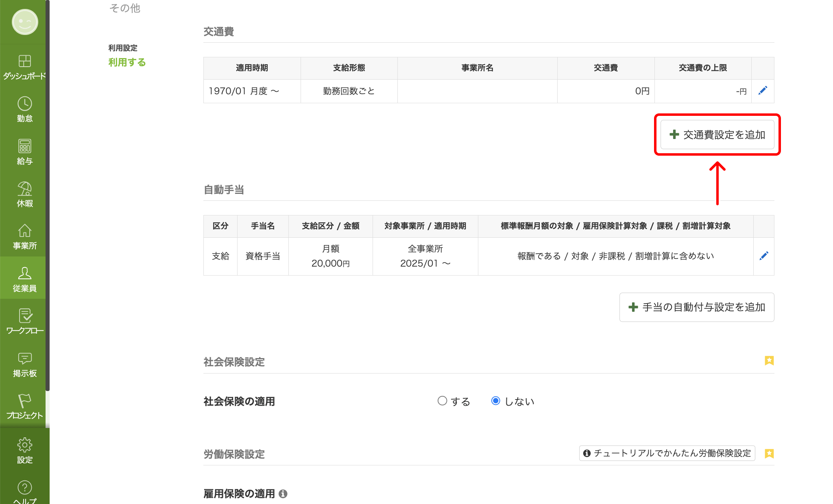Open the 事業所 office icon in sidebar
Viewport: 833px width, 504px height.
pos(24,232)
